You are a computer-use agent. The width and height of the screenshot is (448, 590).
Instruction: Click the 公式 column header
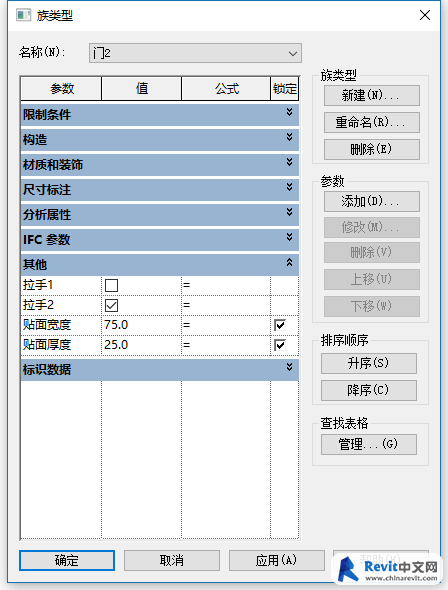pos(226,89)
